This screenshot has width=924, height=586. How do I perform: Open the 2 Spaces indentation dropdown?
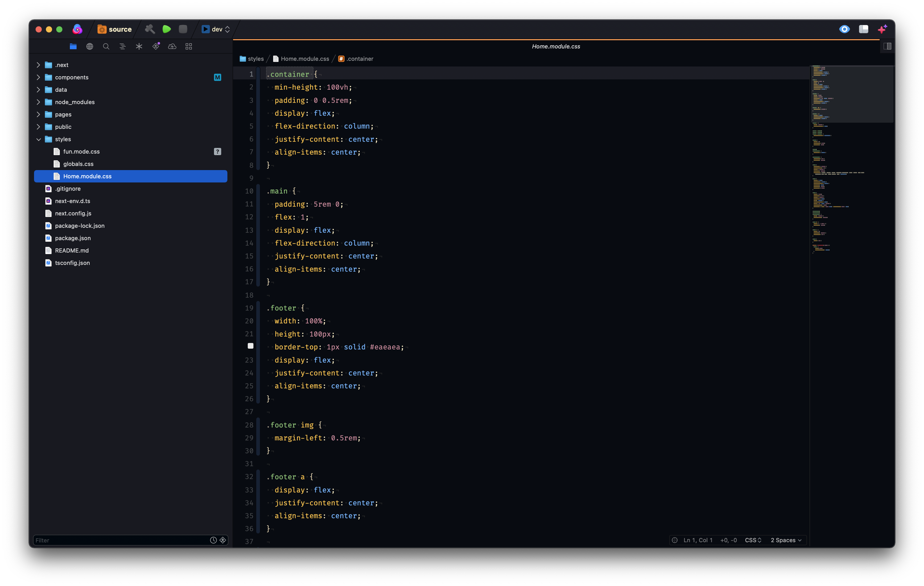click(x=786, y=540)
